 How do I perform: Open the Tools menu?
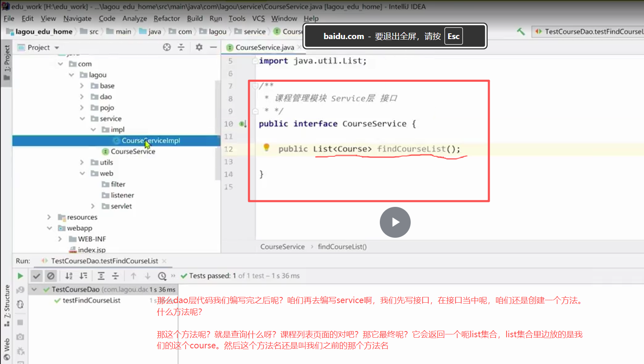[237, 19]
